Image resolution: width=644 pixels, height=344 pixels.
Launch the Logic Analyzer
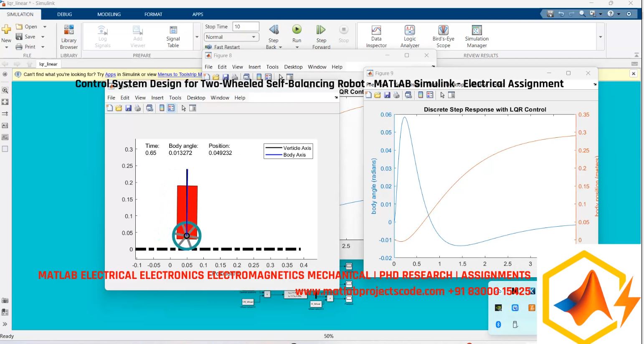pos(409,36)
